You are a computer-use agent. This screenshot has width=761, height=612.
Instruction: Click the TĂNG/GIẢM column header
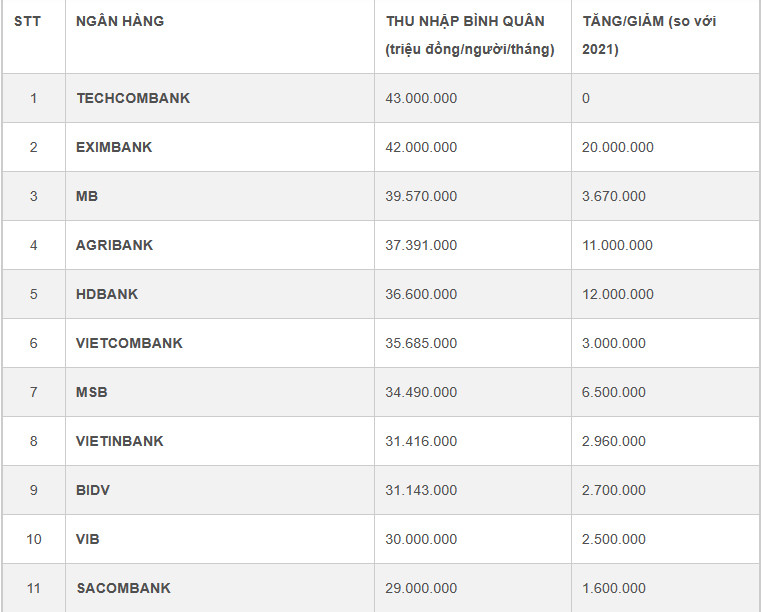649,21
